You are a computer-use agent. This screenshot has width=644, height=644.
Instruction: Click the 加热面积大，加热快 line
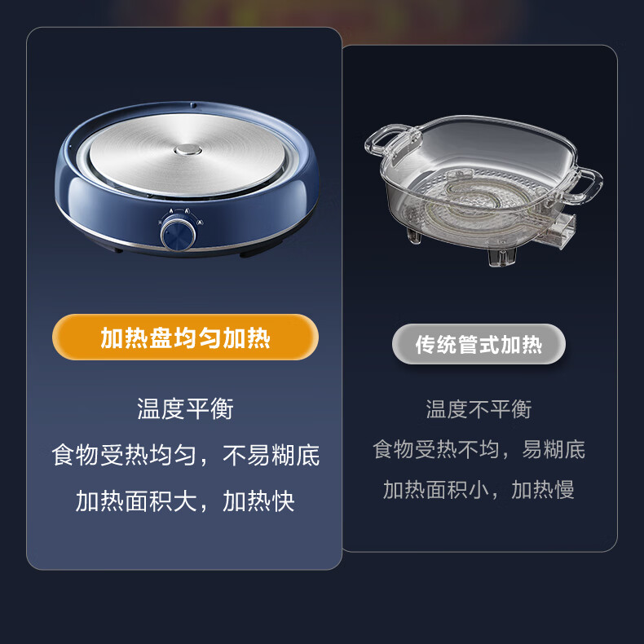185,501
